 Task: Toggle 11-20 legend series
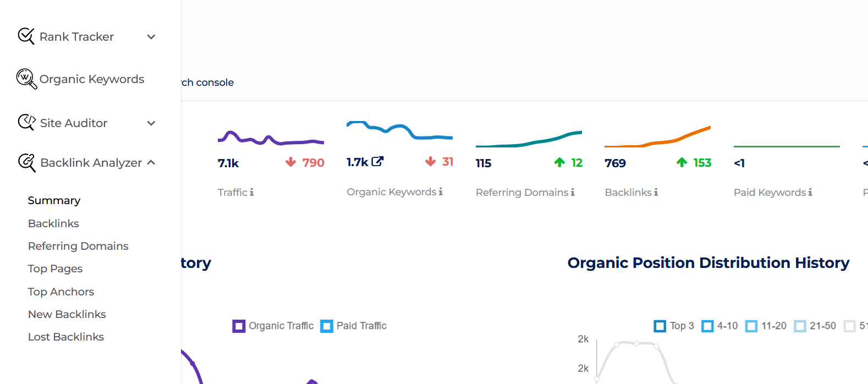point(751,326)
